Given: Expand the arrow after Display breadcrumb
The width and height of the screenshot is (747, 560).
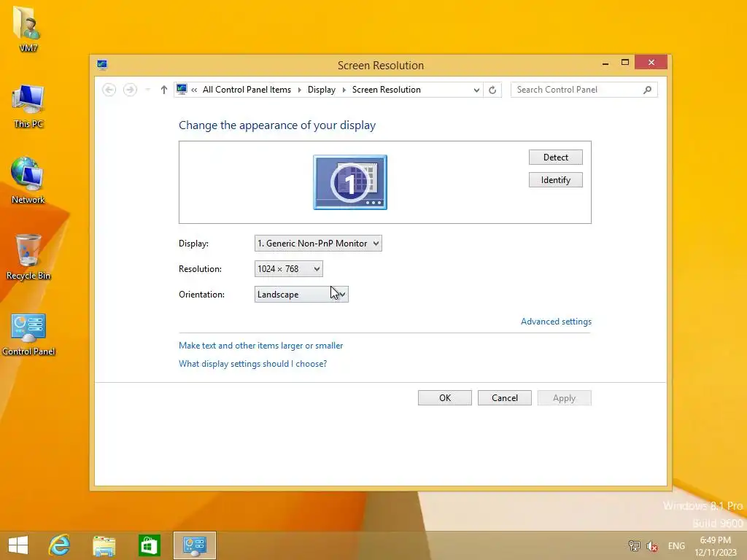Looking at the screenshot, I should pyautogui.click(x=344, y=90).
